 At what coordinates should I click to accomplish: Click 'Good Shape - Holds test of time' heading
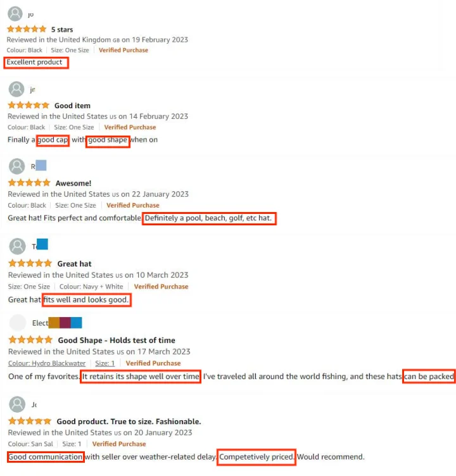[117, 340]
